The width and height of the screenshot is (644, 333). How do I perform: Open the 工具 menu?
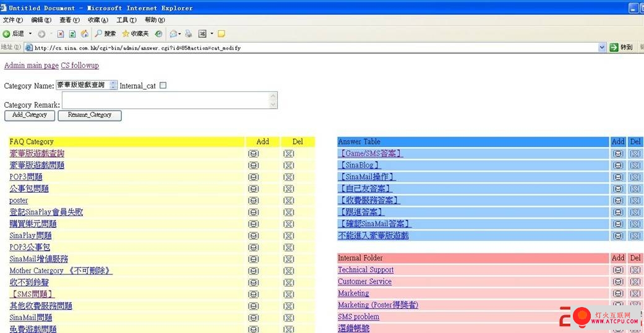tap(126, 20)
